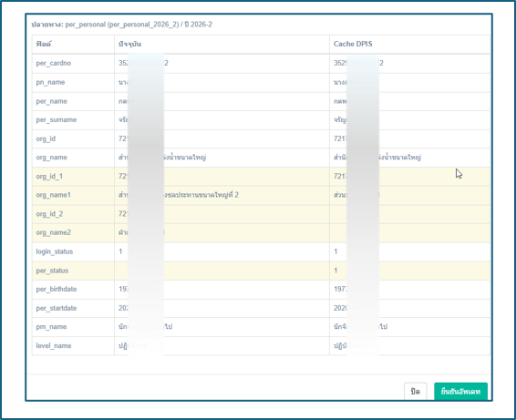Click Cache DPIS value in login_status row

pos(335,251)
